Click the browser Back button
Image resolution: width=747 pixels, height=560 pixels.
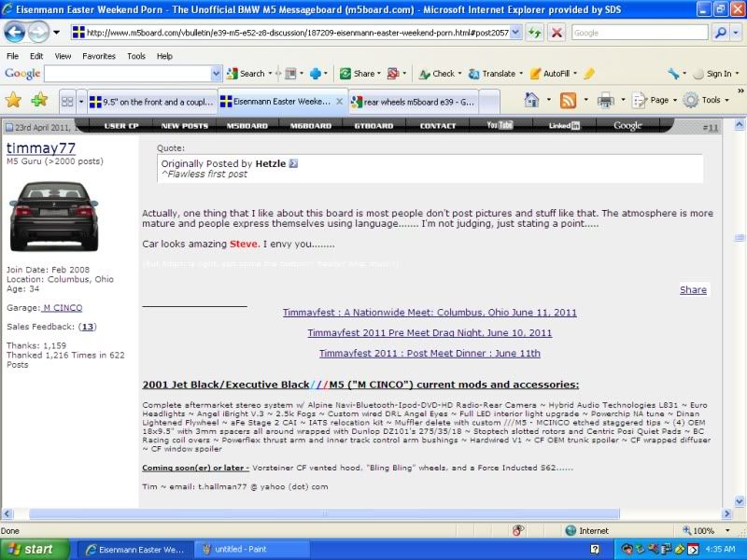point(14,32)
